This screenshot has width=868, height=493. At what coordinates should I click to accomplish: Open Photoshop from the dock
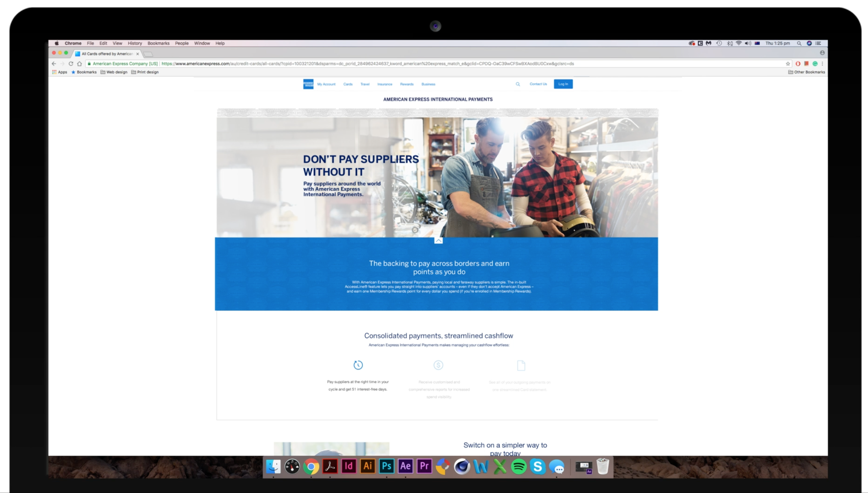[386, 466]
